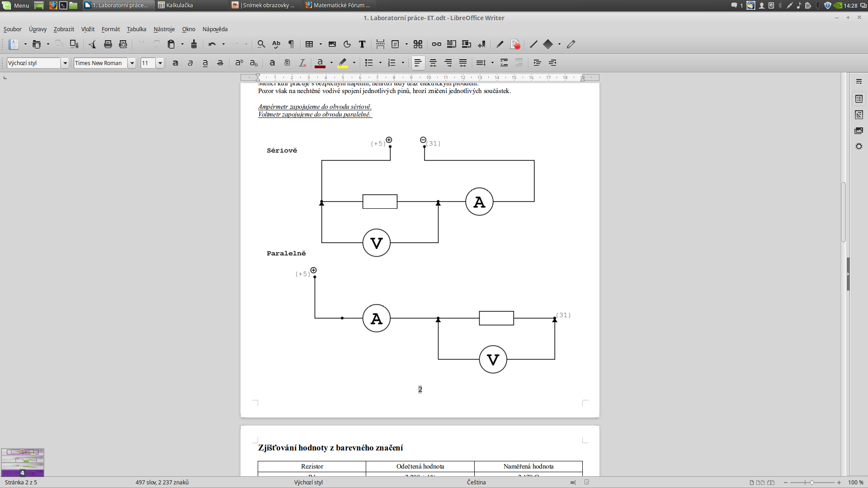The image size is (868, 488).
Task: Click the Print document icon
Action: click(108, 44)
